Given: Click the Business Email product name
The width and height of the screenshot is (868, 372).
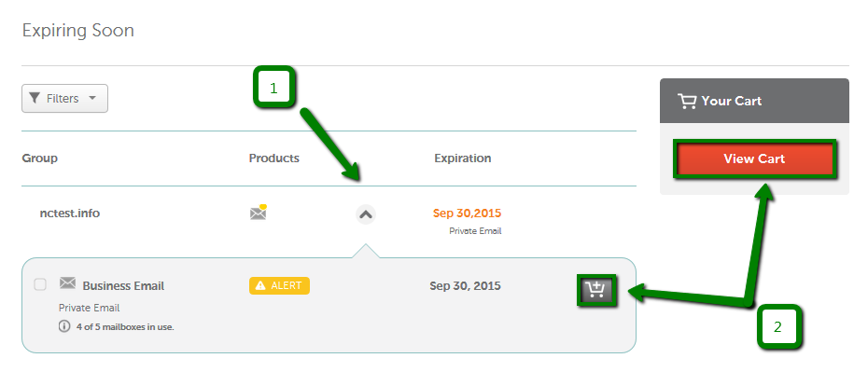Looking at the screenshot, I should [123, 286].
